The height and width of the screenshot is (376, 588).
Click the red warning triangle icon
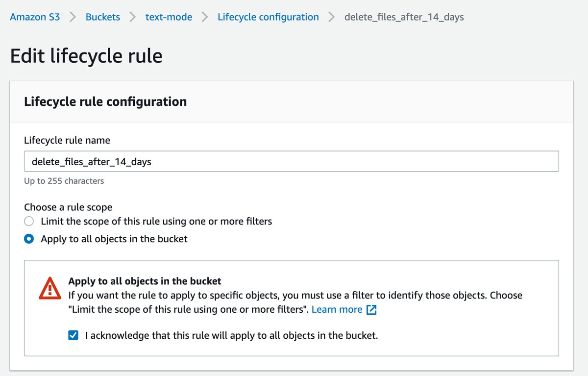click(49, 289)
